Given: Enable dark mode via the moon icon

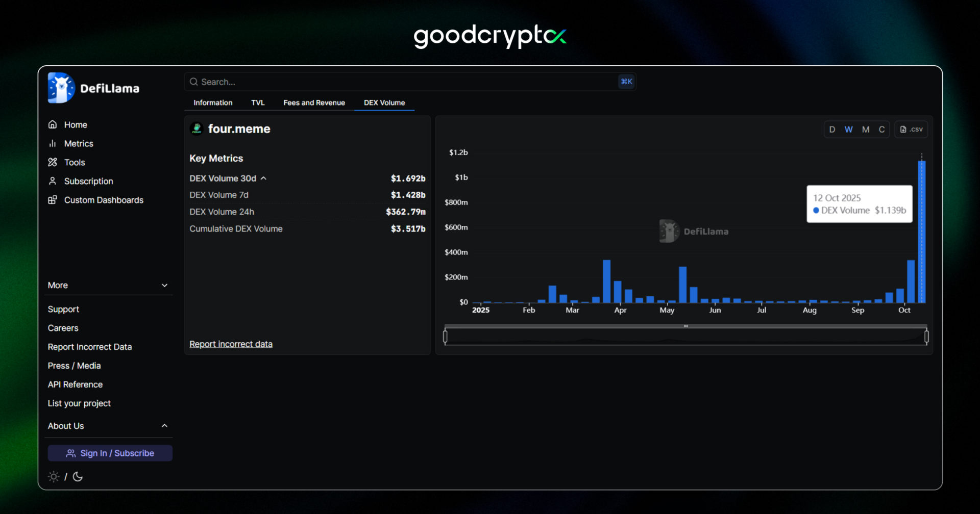Looking at the screenshot, I should [x=78, y=477].
